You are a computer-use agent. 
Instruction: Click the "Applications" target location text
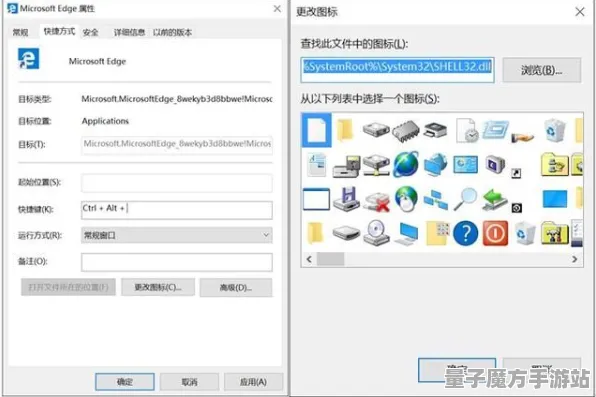point(105,121)
